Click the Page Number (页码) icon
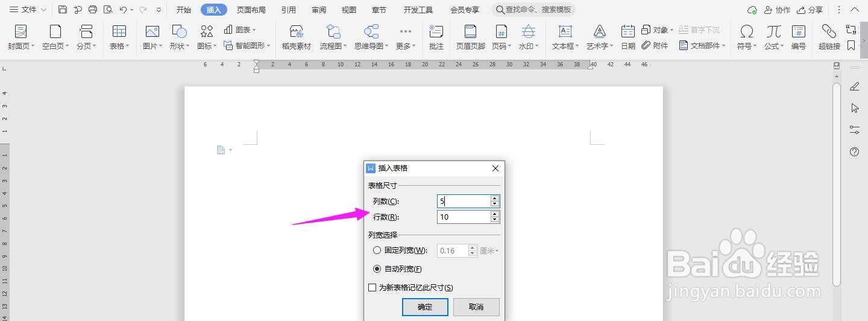The height and width of the screenshot is (321, 868). 501,31
